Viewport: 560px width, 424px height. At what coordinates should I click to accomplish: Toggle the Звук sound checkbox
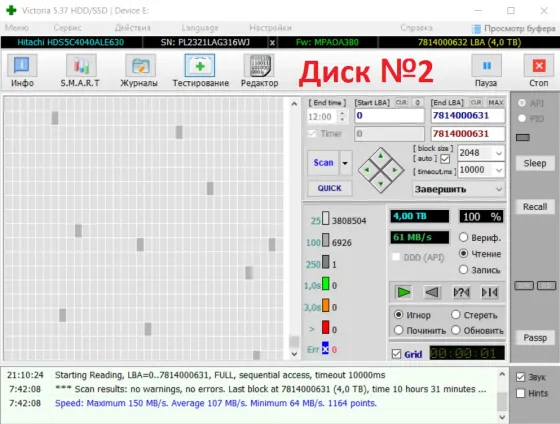[521, 377]
